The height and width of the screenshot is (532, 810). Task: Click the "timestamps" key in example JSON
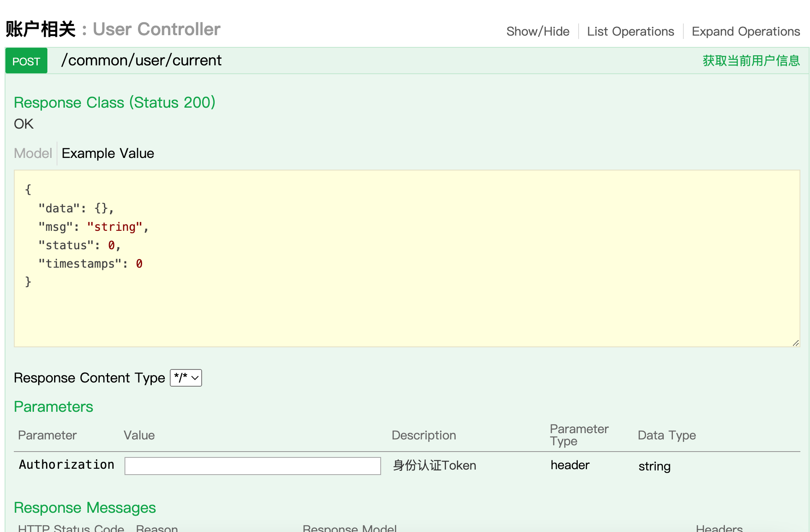(80, 264)
